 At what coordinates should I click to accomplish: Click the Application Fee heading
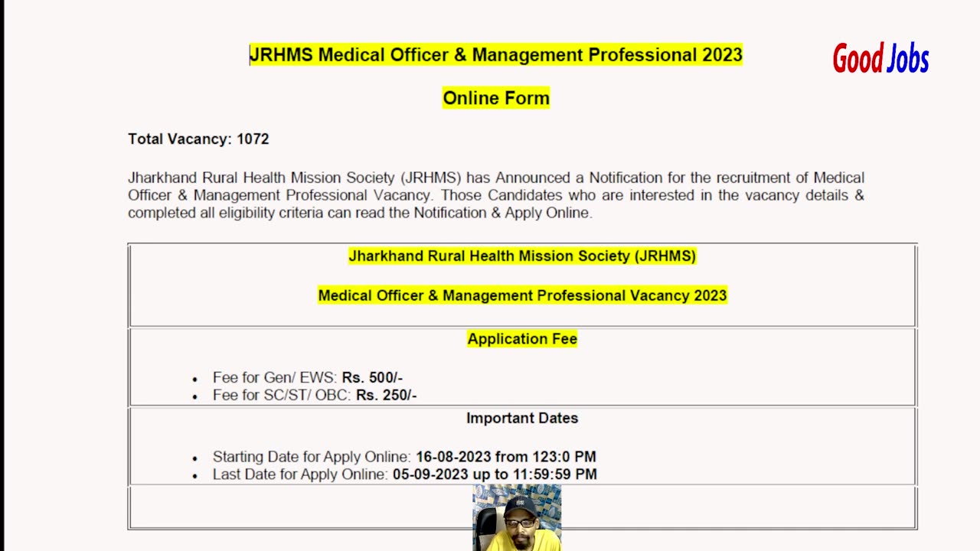pos(522,339)
